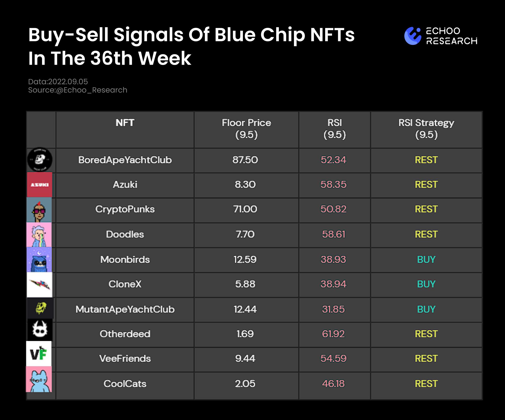Click the Bored Ape Yacht Club logo icon
This screenshot has width=505, height=420.
click(40, 160)
